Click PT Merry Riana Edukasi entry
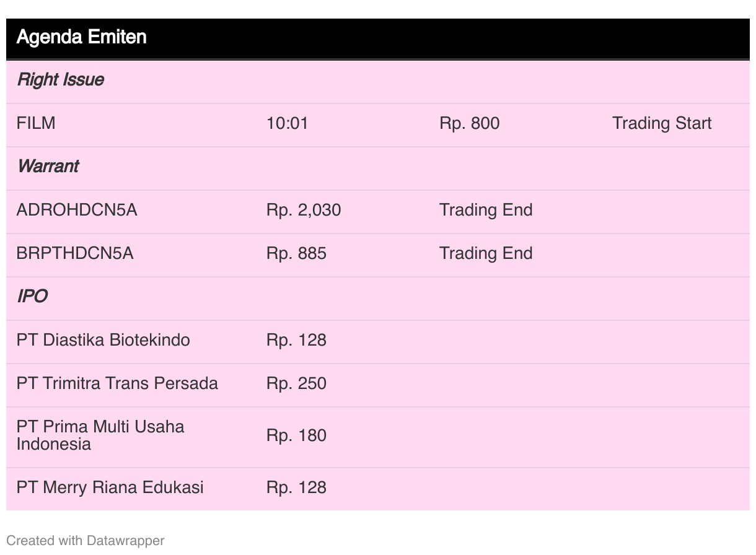 110,487
